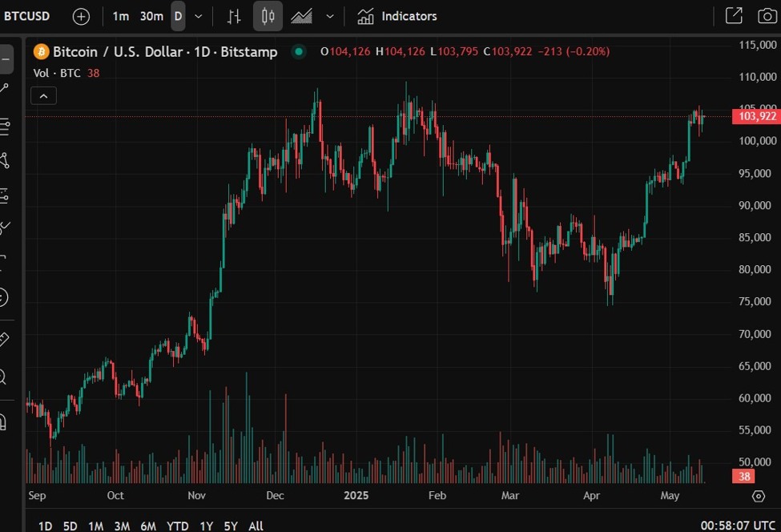Viewport: 781px width, 532px height.
Task: Switch to the 1Y date range
Action: click(x=206, y=526)
